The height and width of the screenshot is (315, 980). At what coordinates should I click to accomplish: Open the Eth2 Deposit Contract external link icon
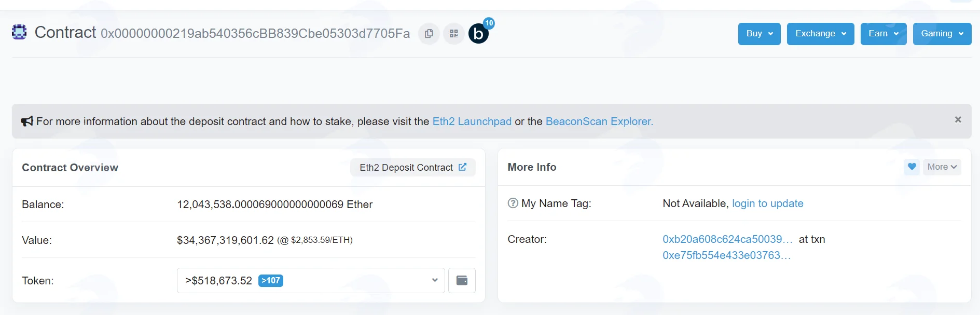462,167
